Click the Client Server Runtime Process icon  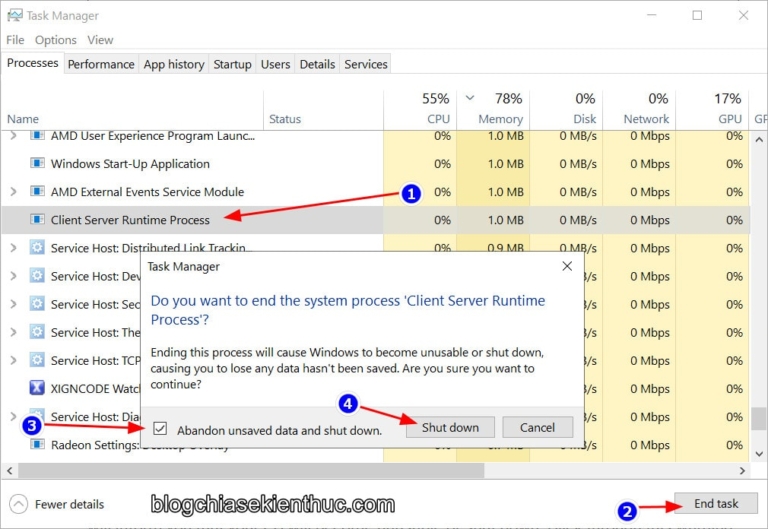pos(37,220)
